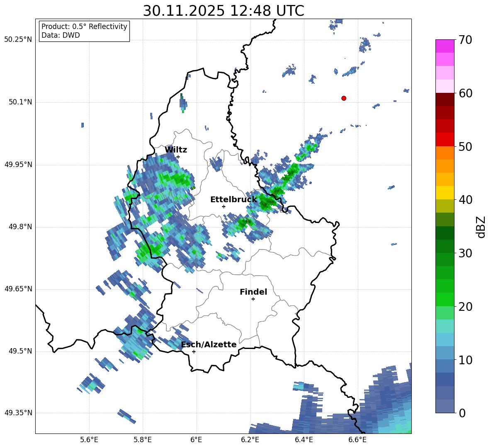Click the 5.8°E longitude label

(x=143, y=440)
